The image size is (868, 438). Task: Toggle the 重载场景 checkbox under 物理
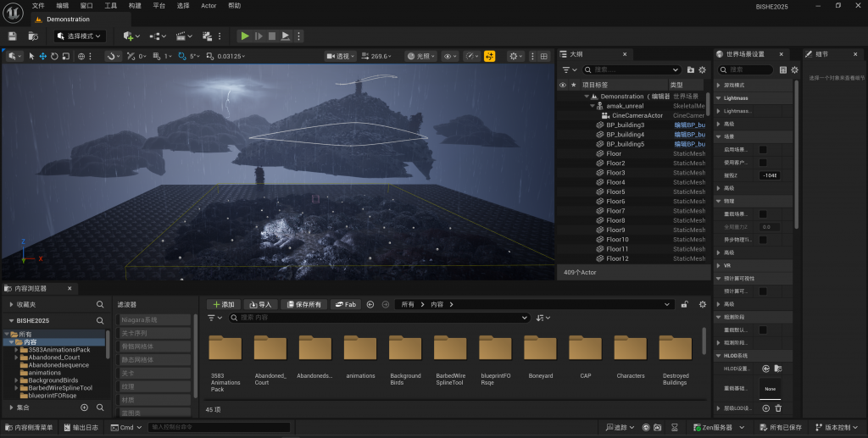[762, 214]
